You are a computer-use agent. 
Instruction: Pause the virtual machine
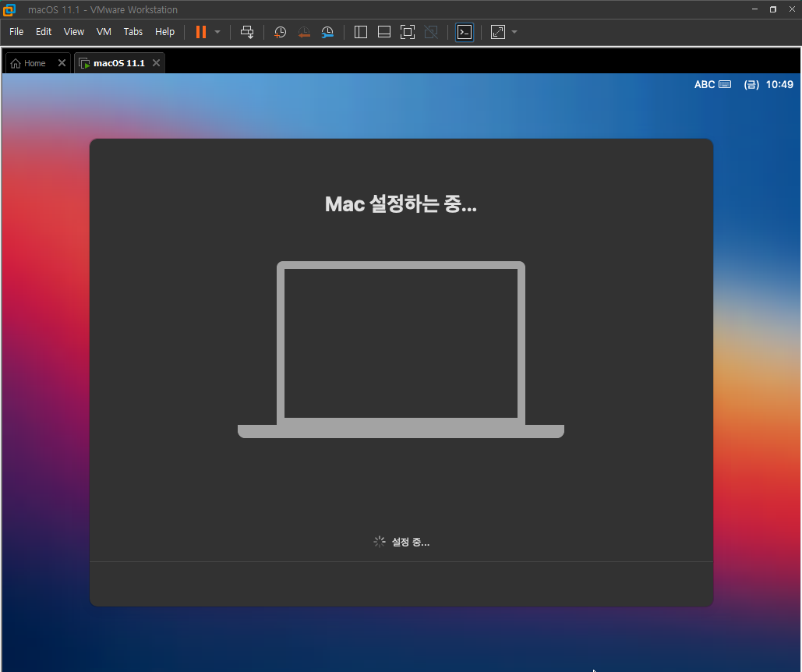[x=201, y=32]
